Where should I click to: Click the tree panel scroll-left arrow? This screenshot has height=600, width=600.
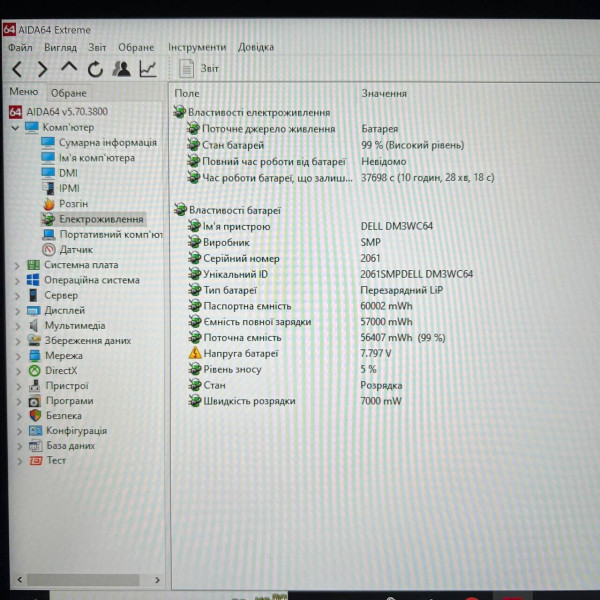[20, 580]
